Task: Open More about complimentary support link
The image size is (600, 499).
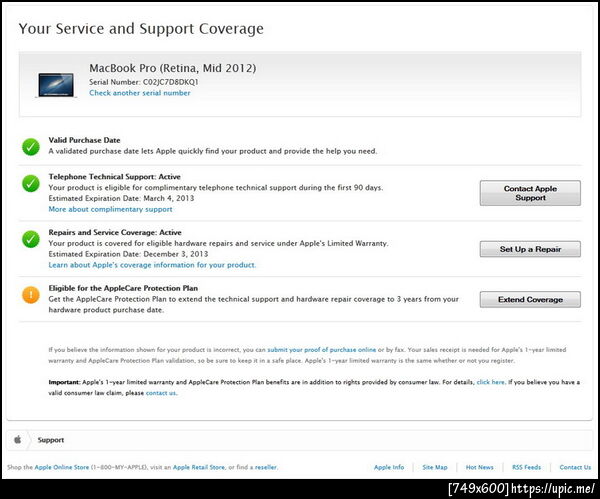Action: tap(110, 209)
